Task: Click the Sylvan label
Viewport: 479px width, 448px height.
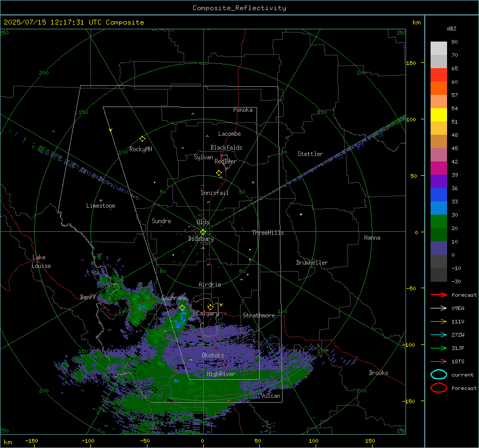Action: [x=203, y=158]
